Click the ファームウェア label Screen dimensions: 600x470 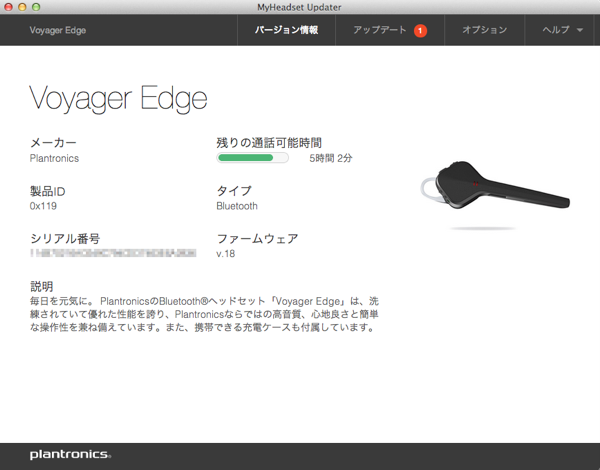coord(257,239)
